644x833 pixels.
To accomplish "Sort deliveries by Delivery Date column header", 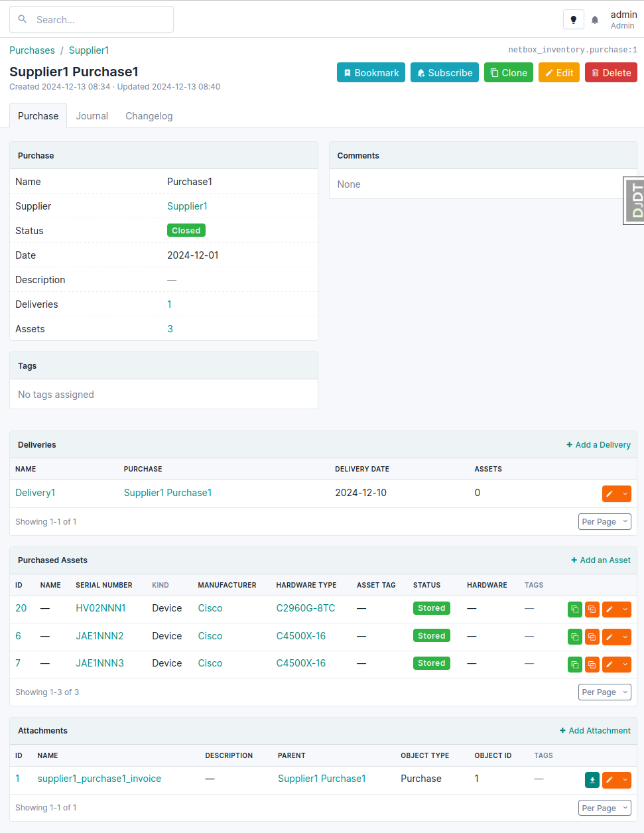I will click(x=362, y=469).
